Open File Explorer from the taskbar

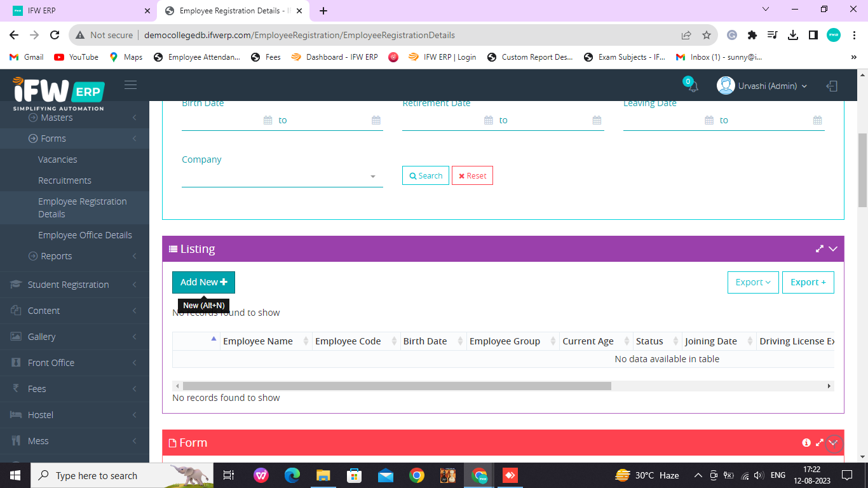coord(323,475)
